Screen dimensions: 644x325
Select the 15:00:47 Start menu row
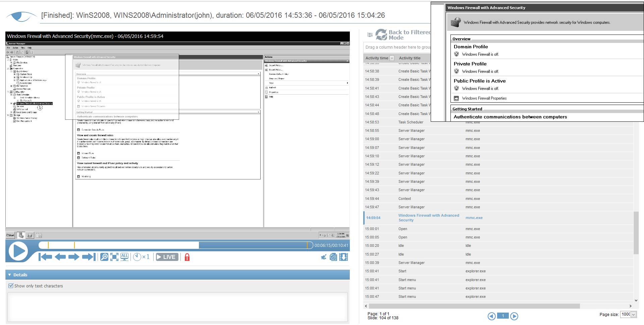point(498,296)
